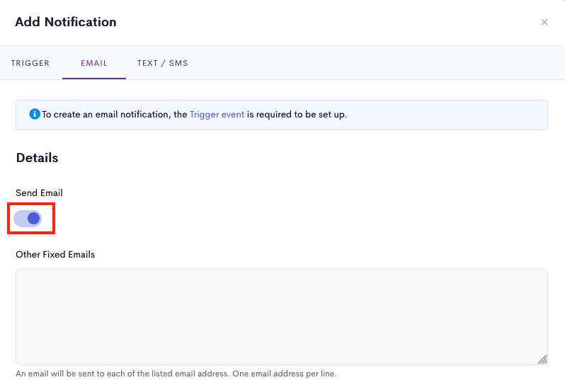Click the Other Fixed Emails label
The height and width of the screenshot is (392, 565).
[55, 255]
